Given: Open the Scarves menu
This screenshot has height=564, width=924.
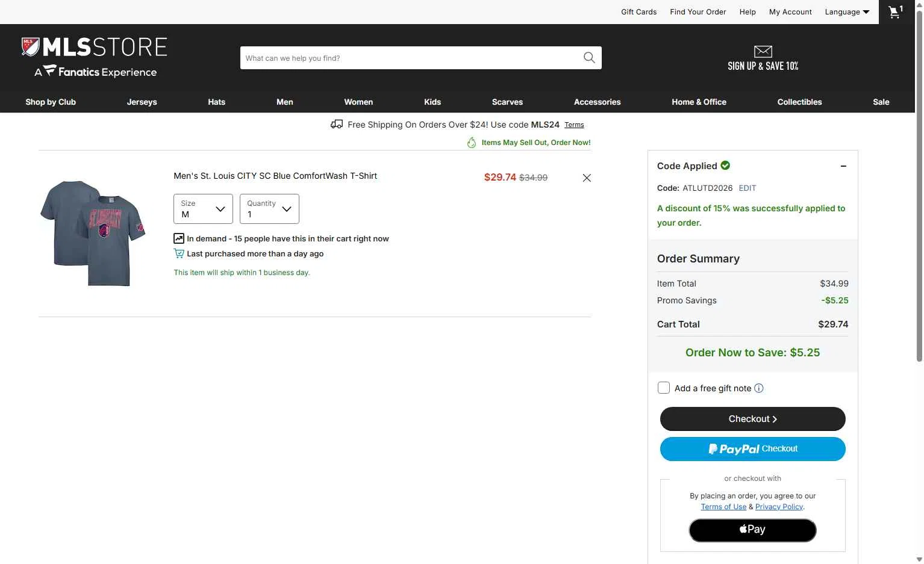Looking at the screenshot, I should [x=508, y=102].
